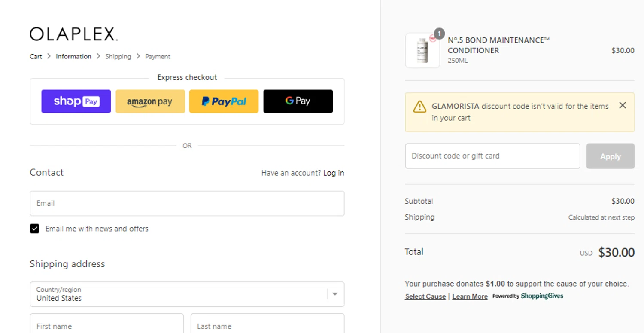
Task: Pay with Shop Pay express checkout
Action: coord(76,101)
